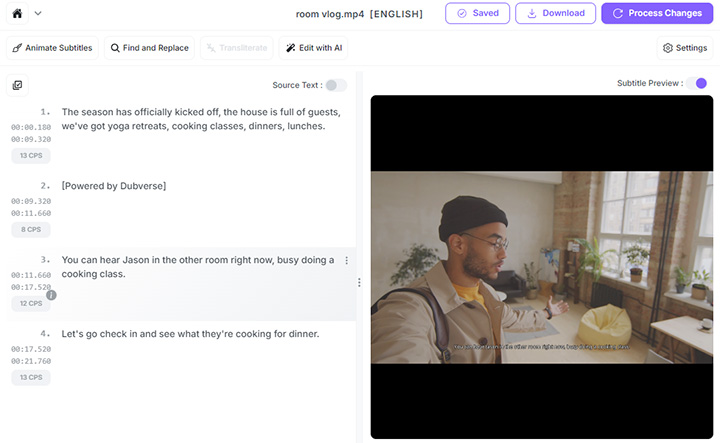Toggle select-all subtitles checkbox icon
Image resolution: width=720 pixels, height=443 pixels.
[17, 85]
